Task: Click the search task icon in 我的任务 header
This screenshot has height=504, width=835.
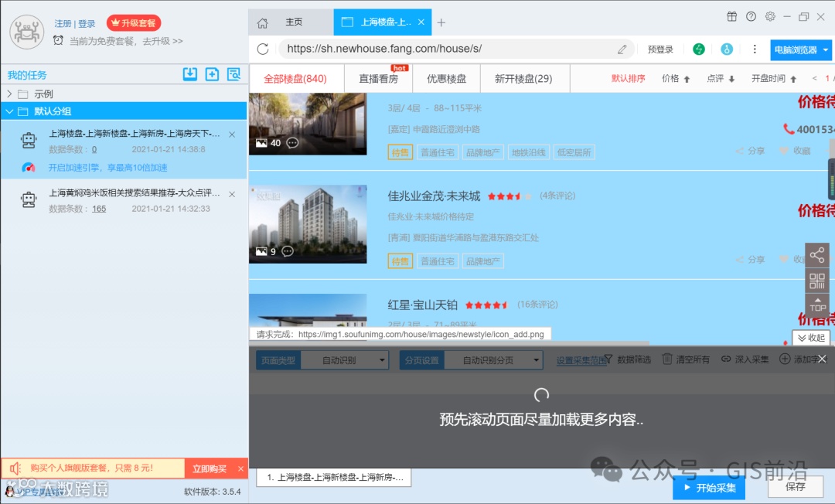Action: (x=233, y=74)
